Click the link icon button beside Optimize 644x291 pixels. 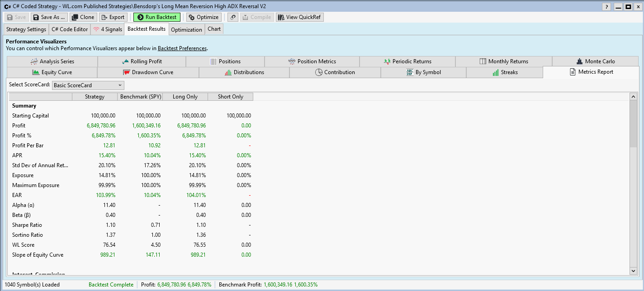click(x=232, y=17)
